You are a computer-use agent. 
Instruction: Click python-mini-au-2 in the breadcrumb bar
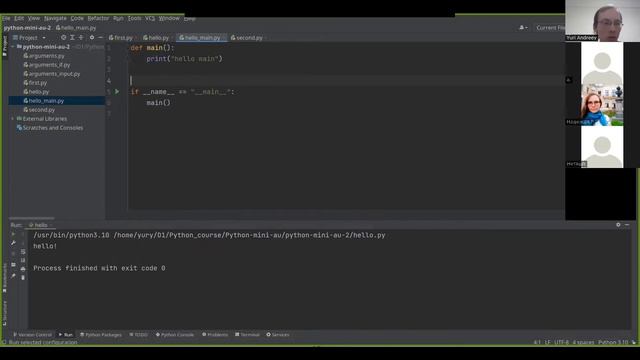coord(27,28)
